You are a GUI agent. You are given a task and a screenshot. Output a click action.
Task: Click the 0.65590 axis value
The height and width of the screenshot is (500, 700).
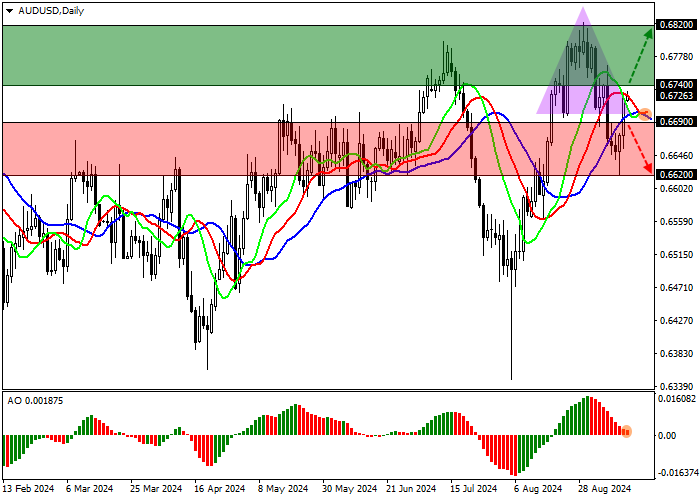676,222
